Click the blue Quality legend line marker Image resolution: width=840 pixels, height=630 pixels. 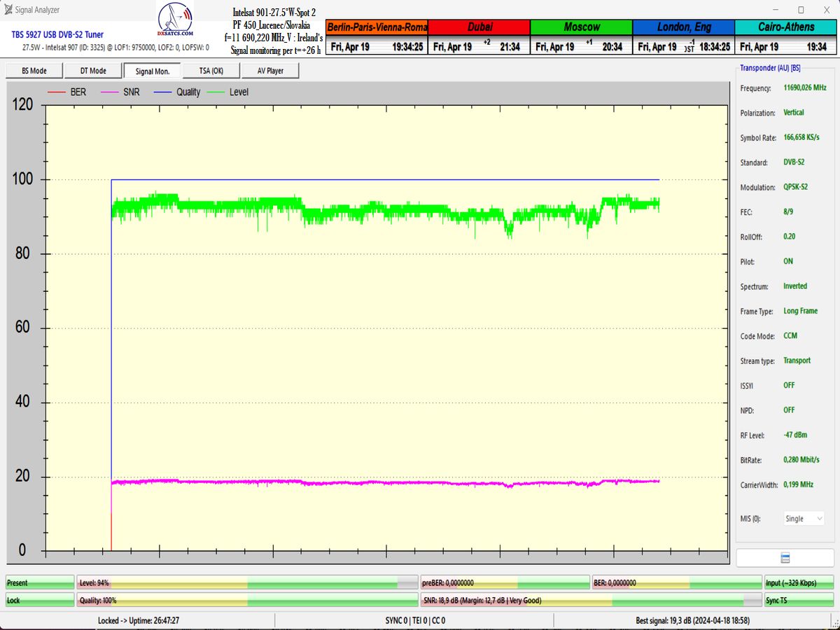pos(162,92)
